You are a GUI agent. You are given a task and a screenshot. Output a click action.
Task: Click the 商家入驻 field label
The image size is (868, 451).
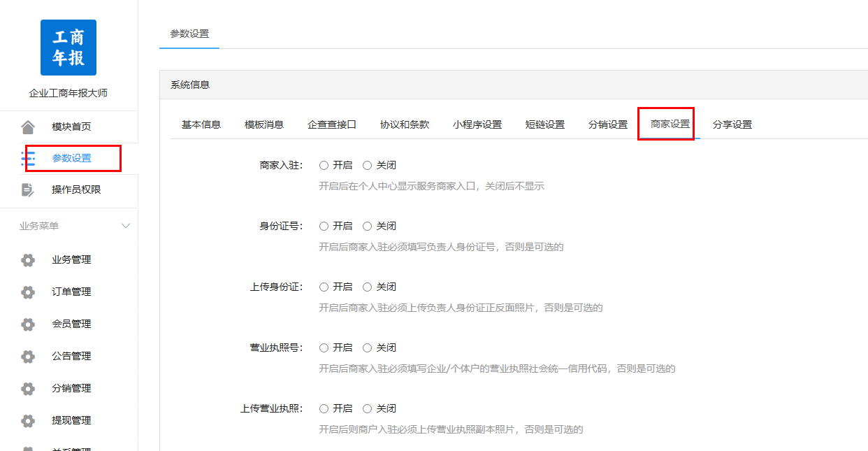point(281,166)
